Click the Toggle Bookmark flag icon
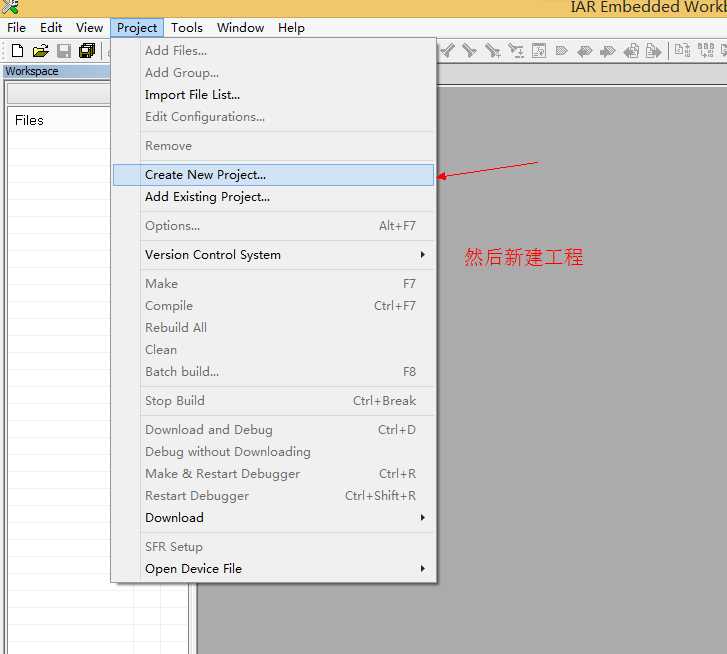Image resolution: width=727 pixels, height=654 pixels. [561, 50]
